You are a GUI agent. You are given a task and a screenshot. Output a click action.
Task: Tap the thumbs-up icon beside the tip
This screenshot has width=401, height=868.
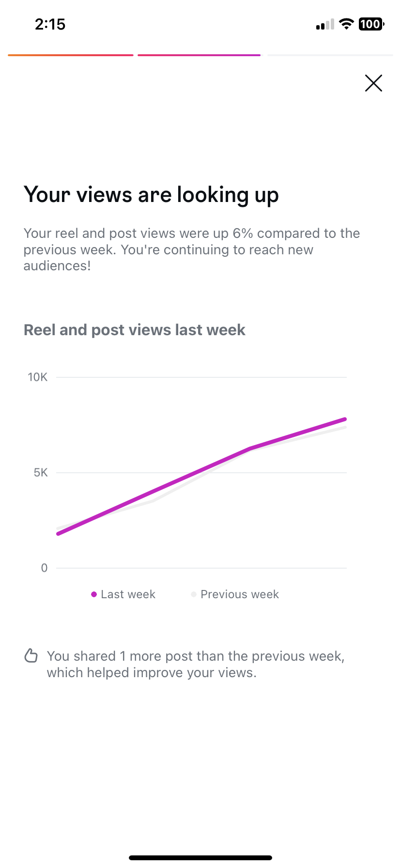tap(31, 656)
